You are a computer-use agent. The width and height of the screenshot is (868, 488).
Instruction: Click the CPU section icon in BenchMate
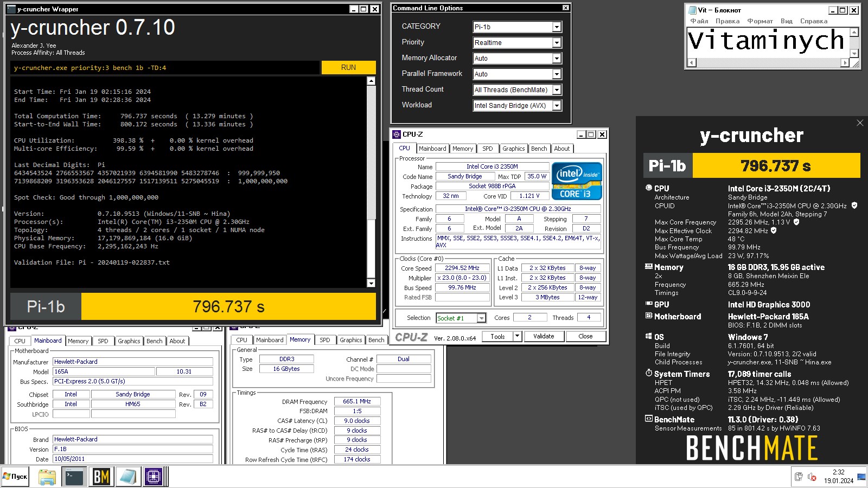point(648,188)
